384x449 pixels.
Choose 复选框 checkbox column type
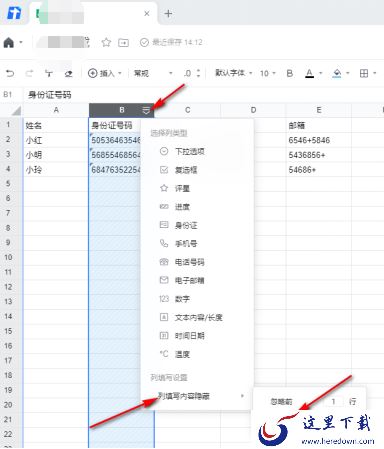pos(197,170)
